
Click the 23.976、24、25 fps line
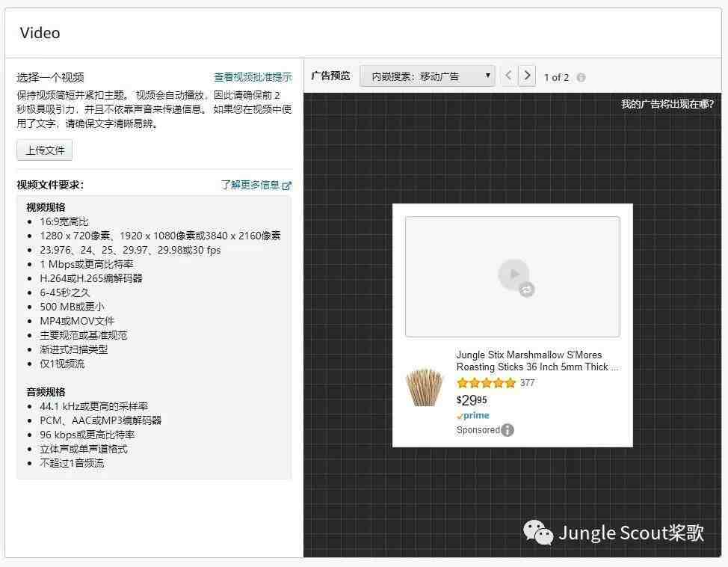click(x=130, y=250)
